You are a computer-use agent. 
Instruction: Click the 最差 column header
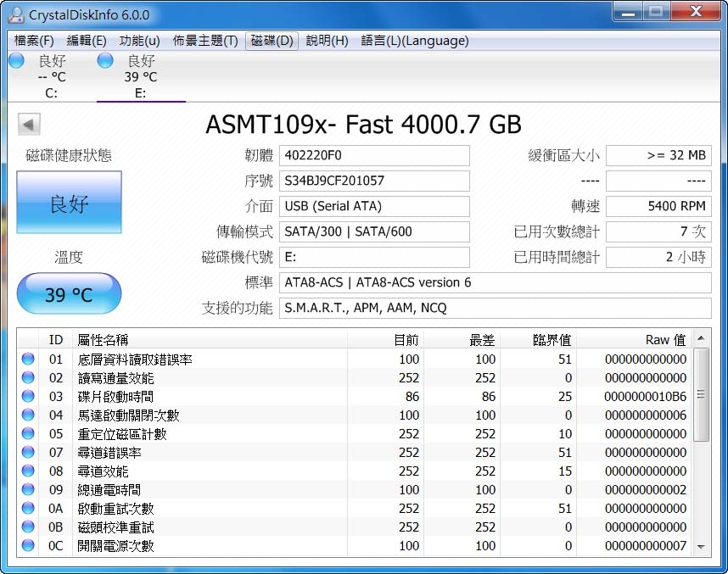(462, 340)
